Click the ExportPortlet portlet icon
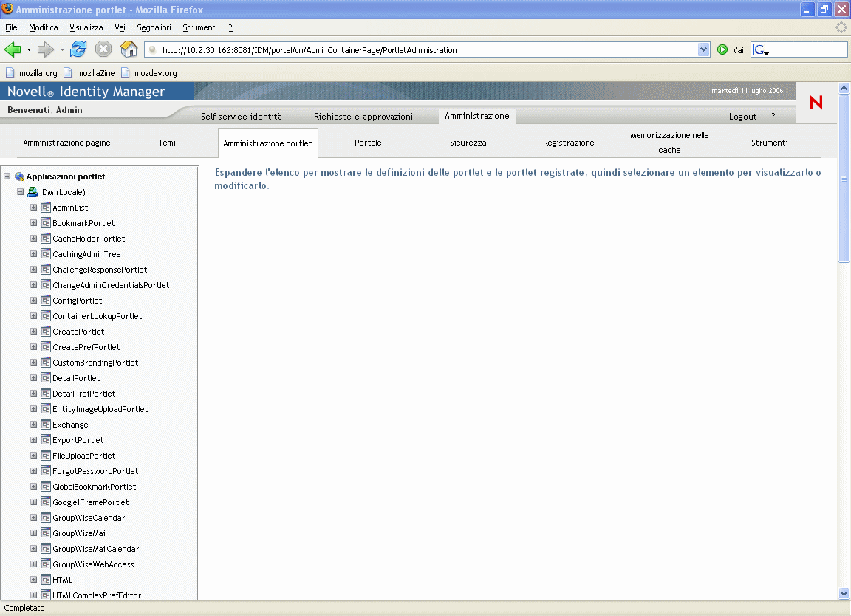The width and height of the screenshot is (851, 616). tap(46, 440)
